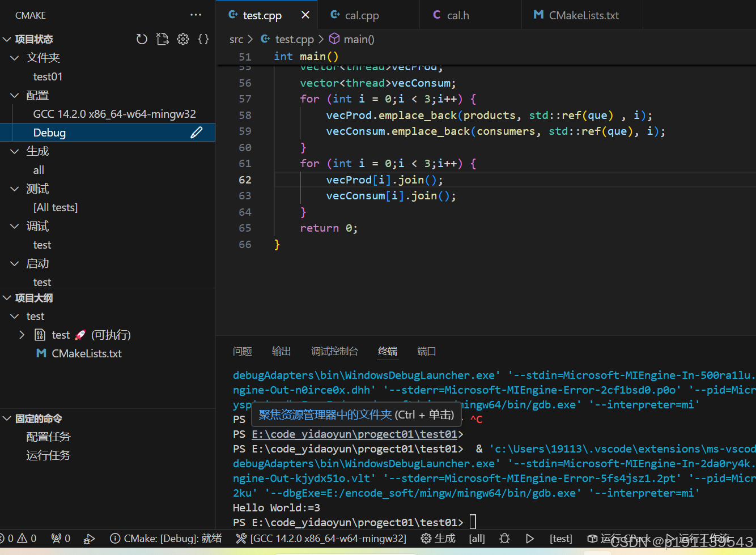Open settings JSON via curly braces icon
Image resolution: width=756 pixels, height=555 pixels.
[203, 39]
